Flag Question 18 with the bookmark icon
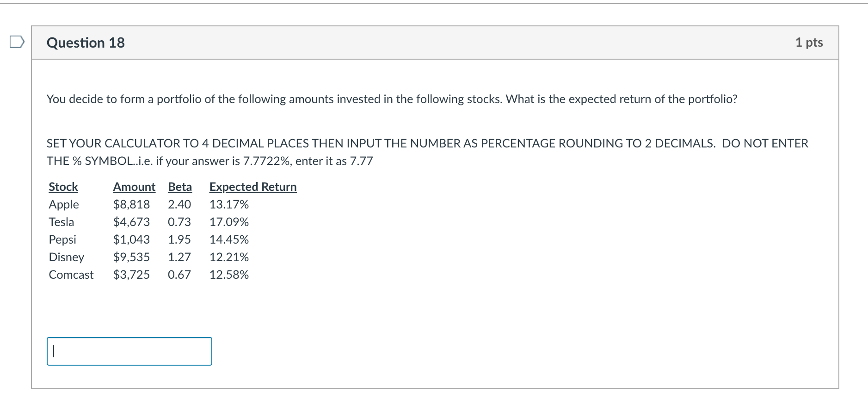This screenshot has width=868, height=410. click(17, 42)
